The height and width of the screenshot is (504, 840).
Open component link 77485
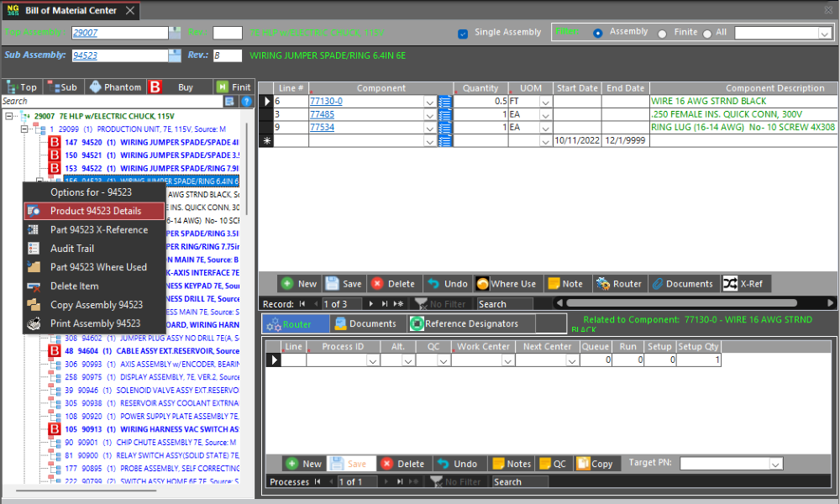[x=322, y=114]
